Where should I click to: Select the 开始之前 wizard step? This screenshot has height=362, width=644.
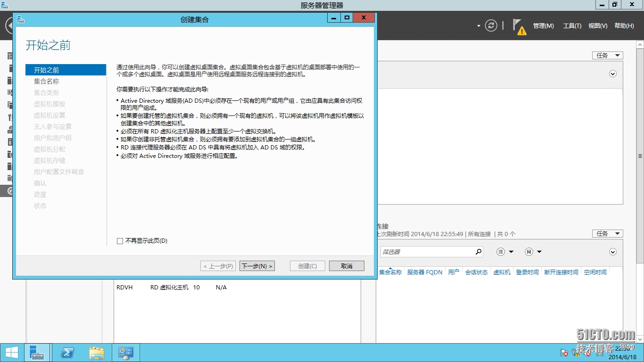(x=66, y=70)
